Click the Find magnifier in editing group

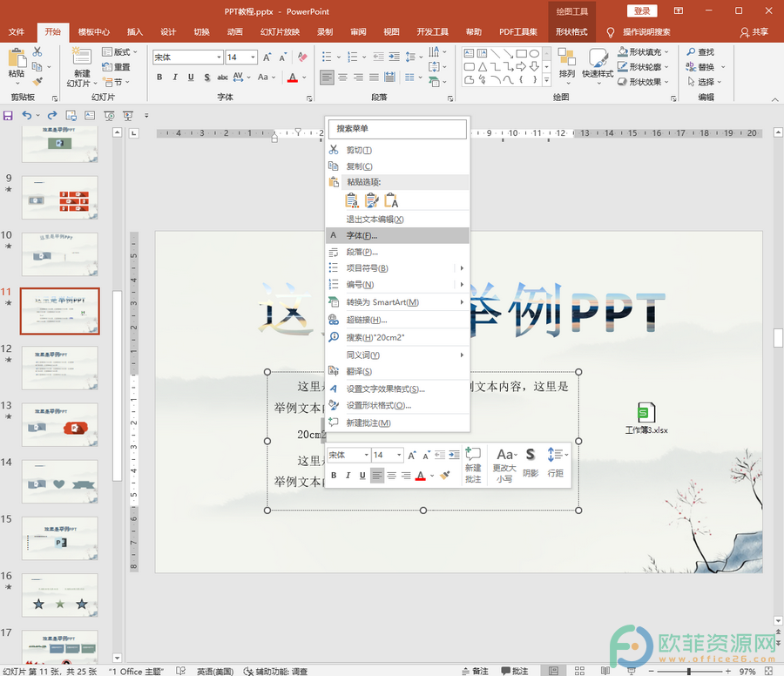691,51
